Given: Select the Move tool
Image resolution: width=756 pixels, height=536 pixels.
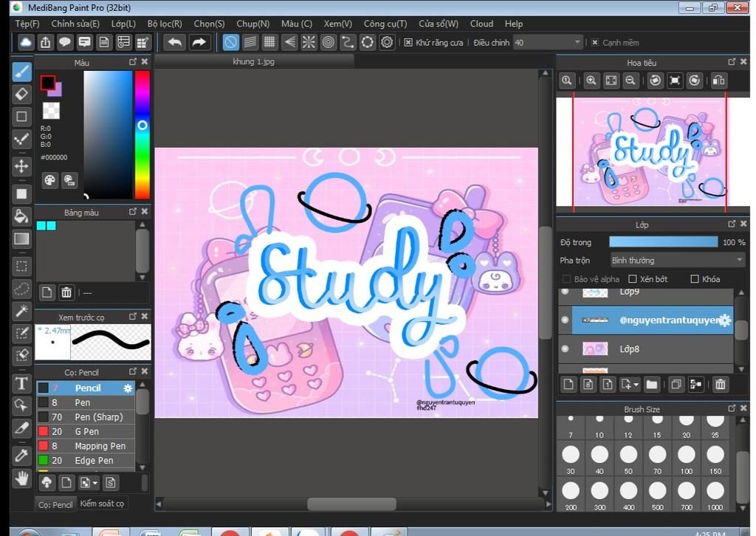Looking at the screenshot, I should pyautogui.click(x=21, y=166).
